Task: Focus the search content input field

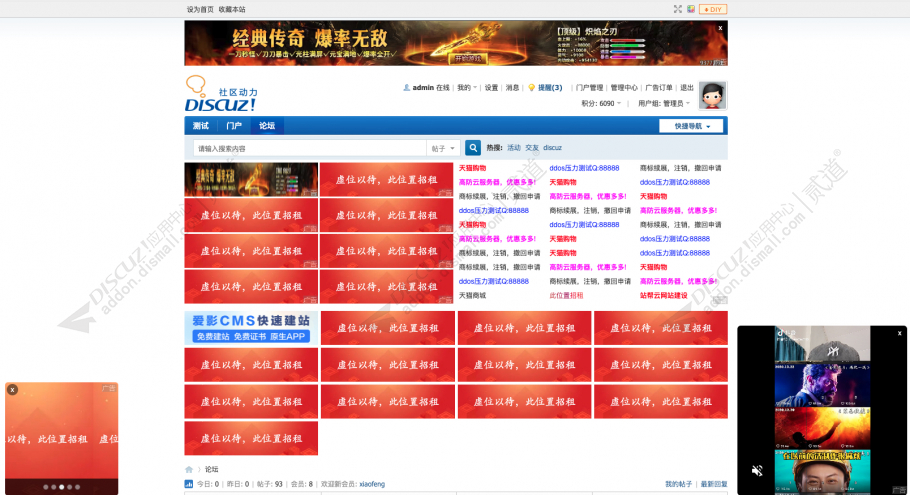Action: click(x=310, y=148)
